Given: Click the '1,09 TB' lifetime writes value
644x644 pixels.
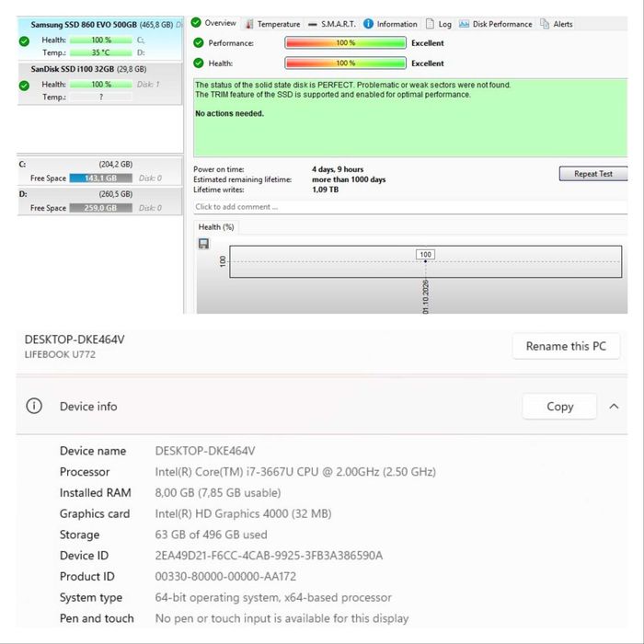Looking at the screenshot, I should [326, 190].
